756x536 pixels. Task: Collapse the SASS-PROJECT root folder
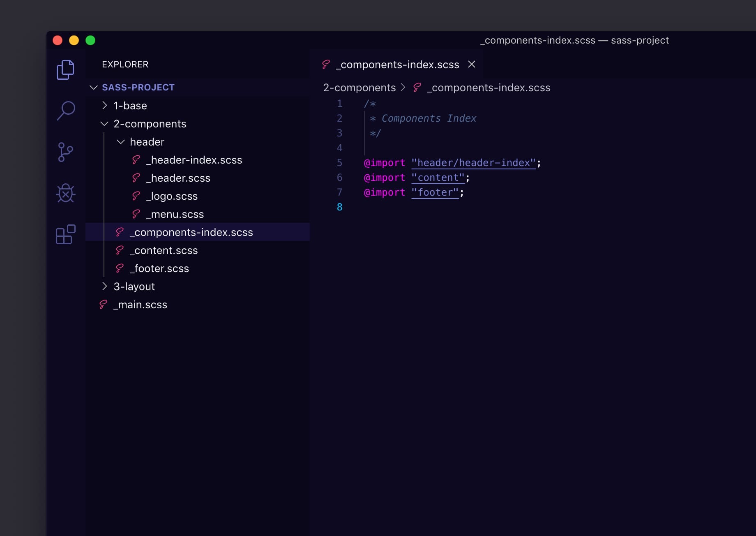(93, 87)
